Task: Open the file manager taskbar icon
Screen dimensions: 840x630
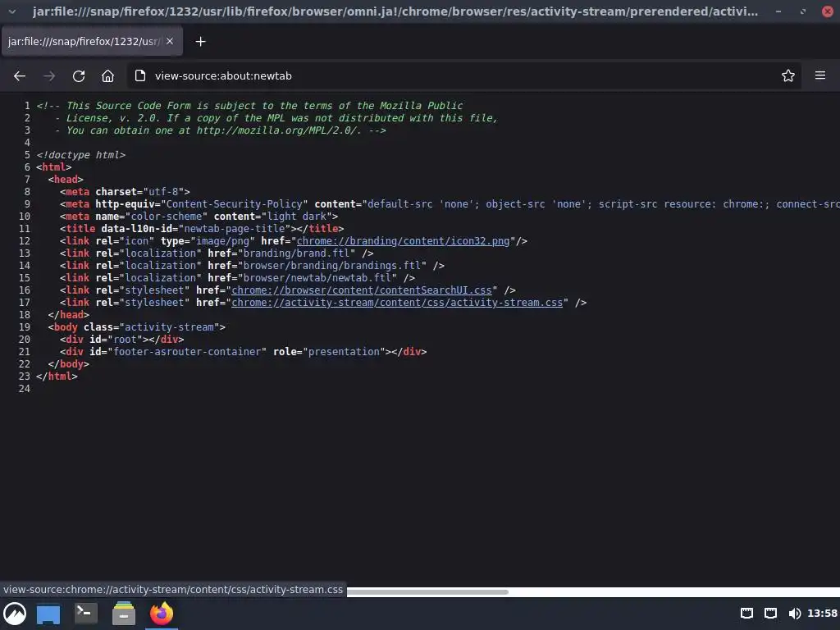Action: (124, 614)
